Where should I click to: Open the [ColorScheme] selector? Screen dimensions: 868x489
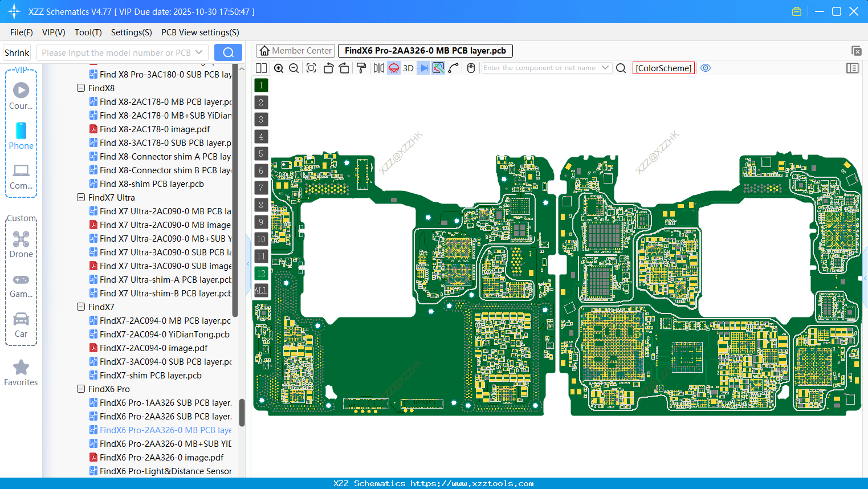click(663, 68)
